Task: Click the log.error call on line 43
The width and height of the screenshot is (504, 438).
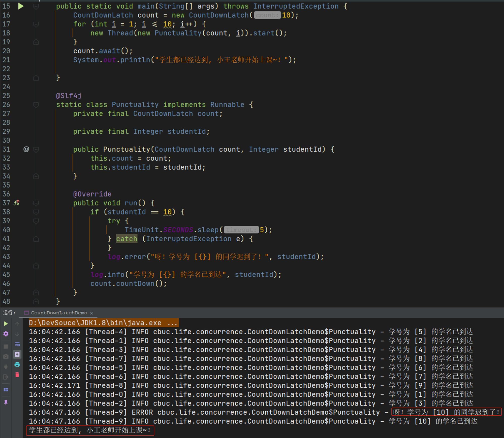Action: click(216, 257)
